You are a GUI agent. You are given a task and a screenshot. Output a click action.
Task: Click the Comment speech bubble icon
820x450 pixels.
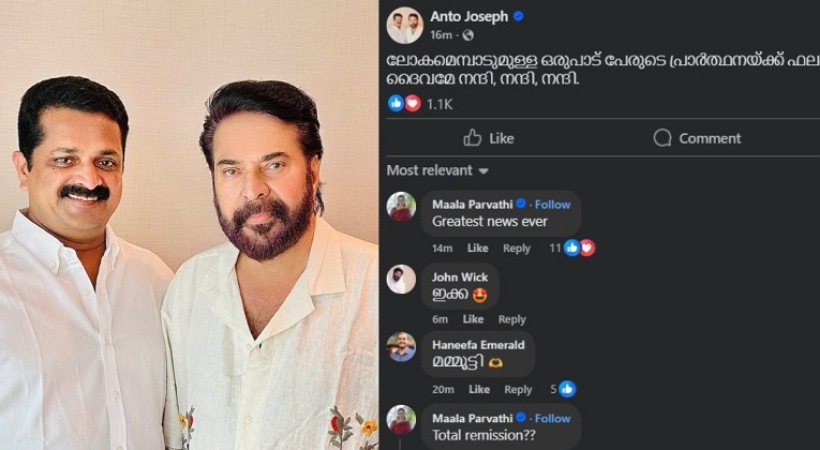pyautogui.click(x=662, y=138)
